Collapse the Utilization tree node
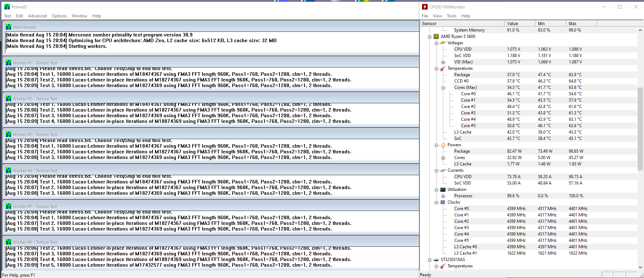 point(436,189)
